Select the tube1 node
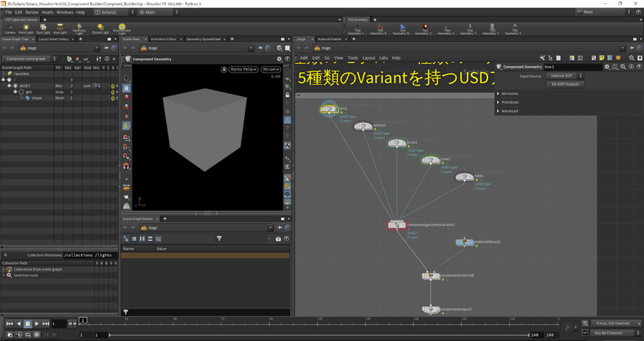 [465, 177]
